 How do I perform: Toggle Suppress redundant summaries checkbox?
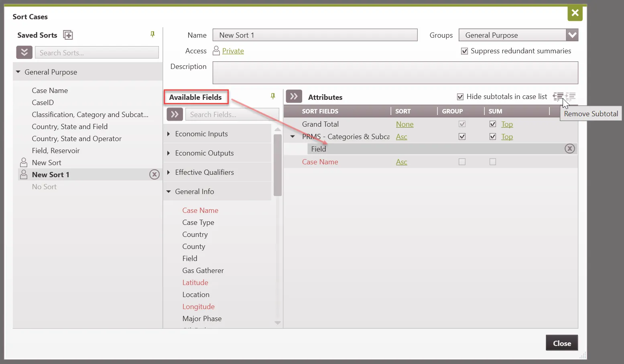465,51
